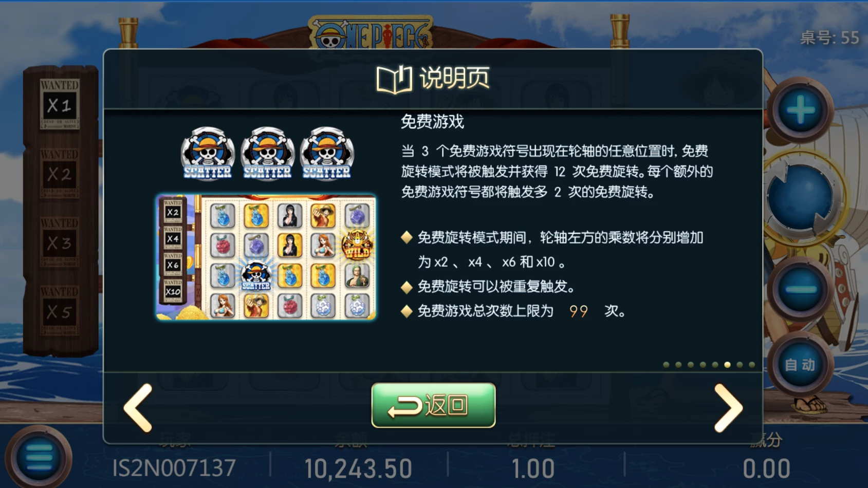Click the balance amount 10,243.50
This screenshot has width=868, height=488.
[x=358, y=468]
